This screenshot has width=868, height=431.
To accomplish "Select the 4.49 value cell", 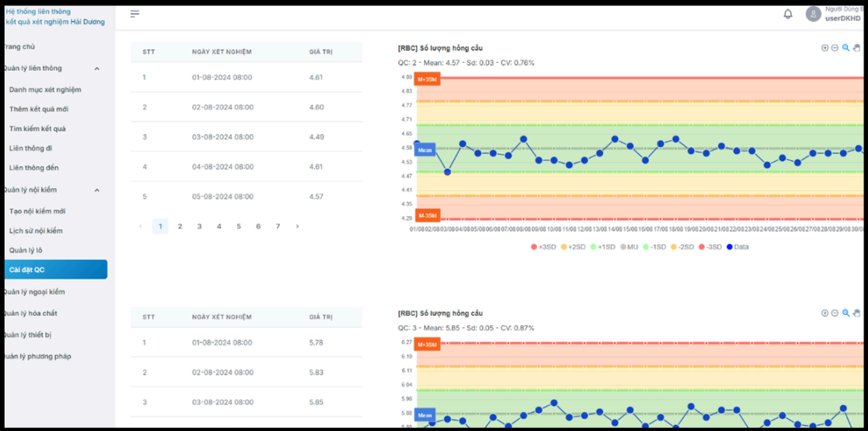I will 316,137.
